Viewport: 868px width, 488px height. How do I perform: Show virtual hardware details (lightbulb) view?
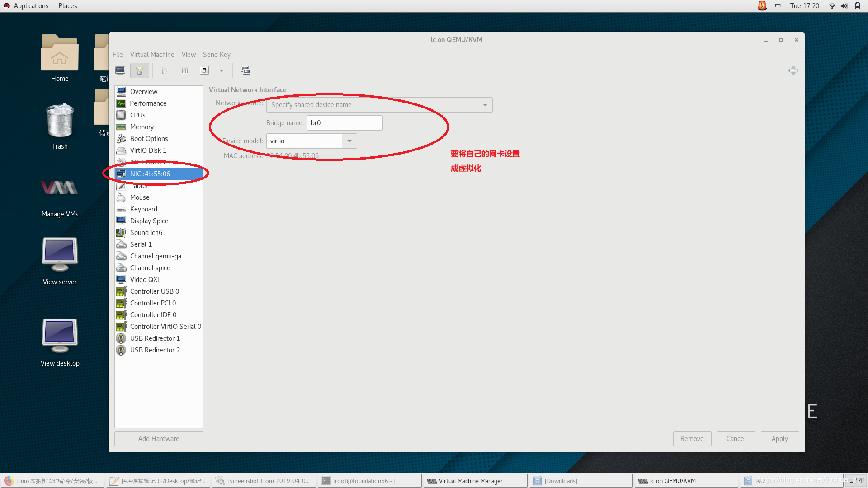(x=139, y=70)
